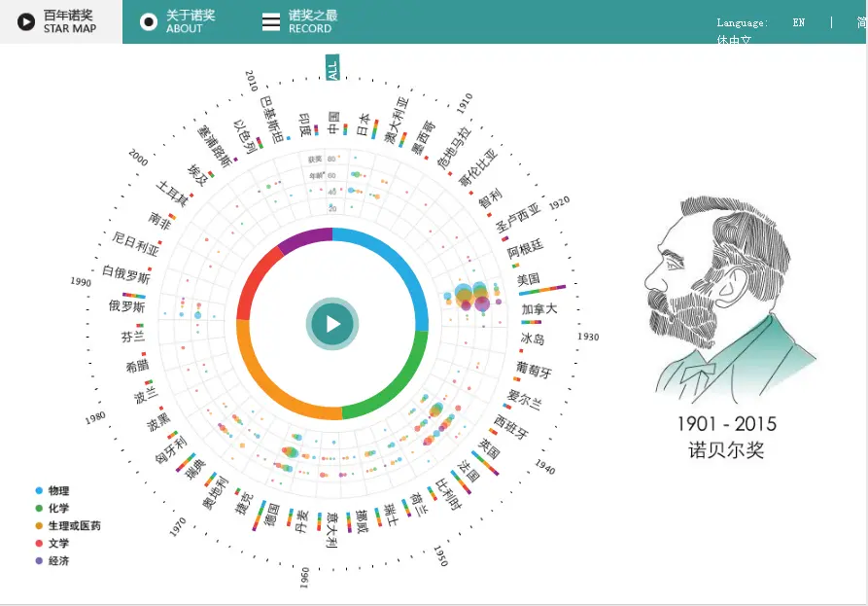Click the RECORD three-bars icon

tap(270, 21)
